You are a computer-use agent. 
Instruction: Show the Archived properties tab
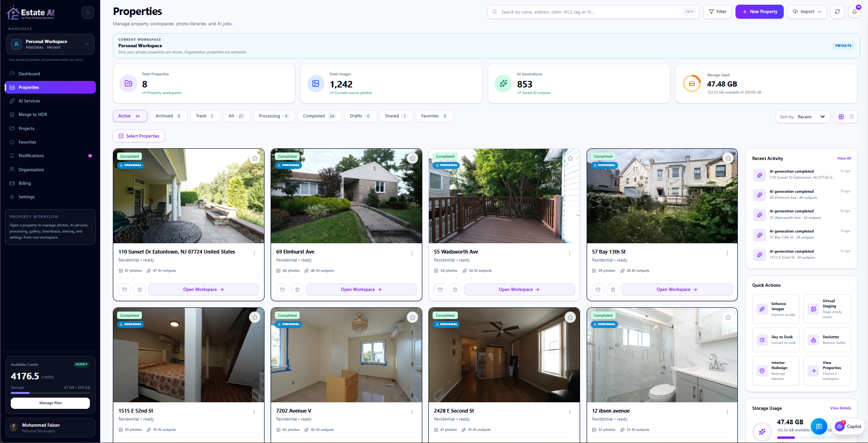point(169,116)
